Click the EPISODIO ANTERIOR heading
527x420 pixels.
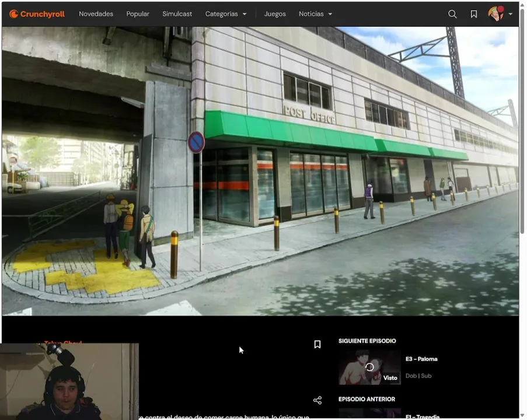(x=367, y=399)
